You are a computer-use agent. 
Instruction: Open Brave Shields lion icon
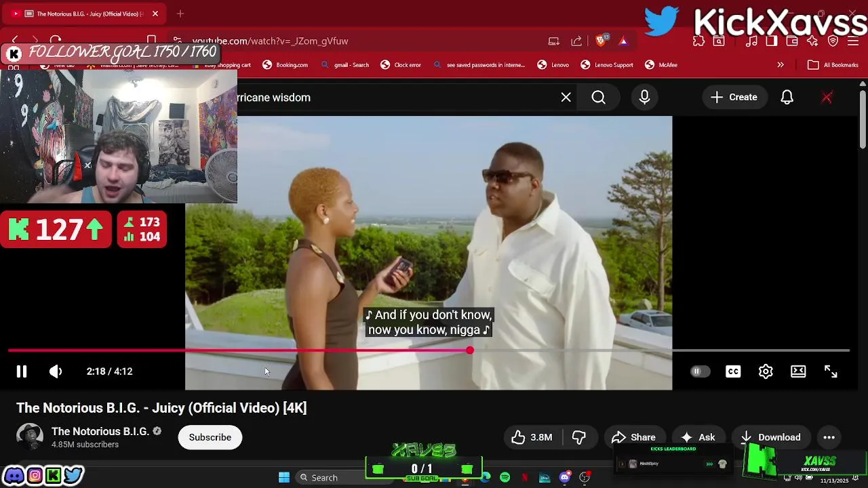(601, 41)
